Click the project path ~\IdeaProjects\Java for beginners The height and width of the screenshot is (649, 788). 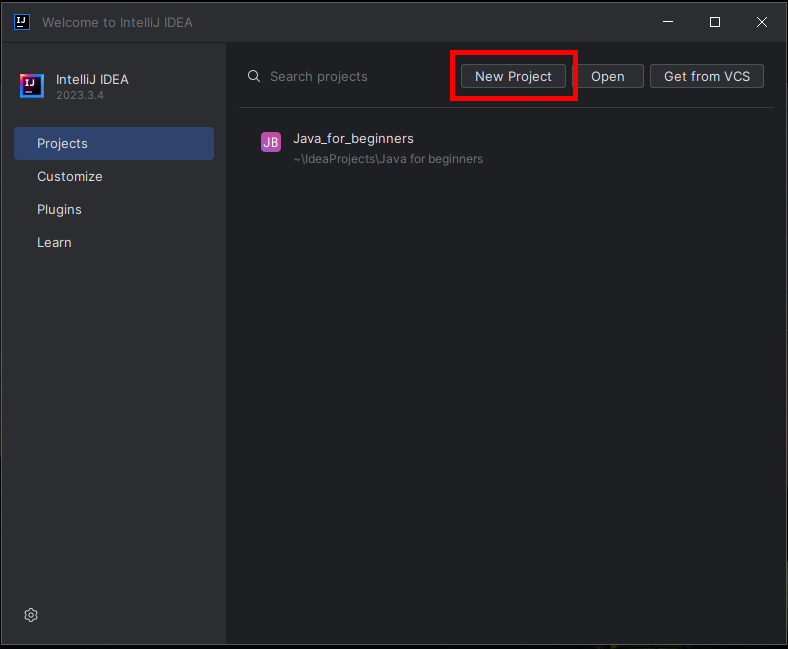pyautogui.click(x=388, y=159)
